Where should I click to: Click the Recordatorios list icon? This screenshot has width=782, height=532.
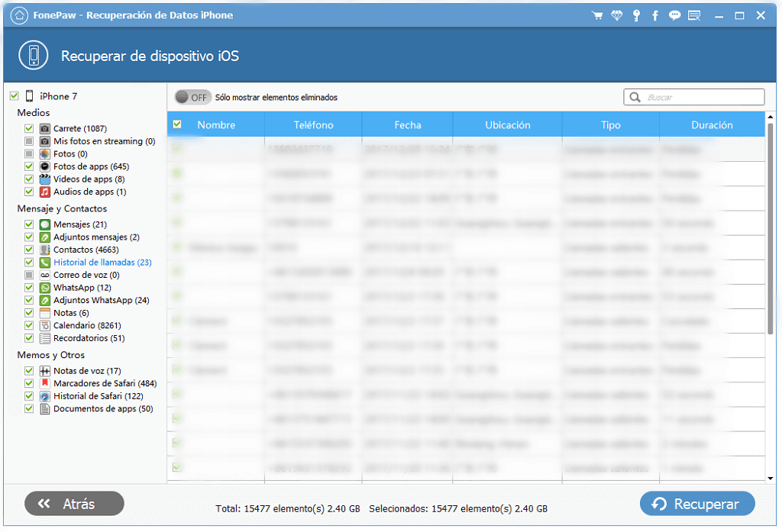45,338
